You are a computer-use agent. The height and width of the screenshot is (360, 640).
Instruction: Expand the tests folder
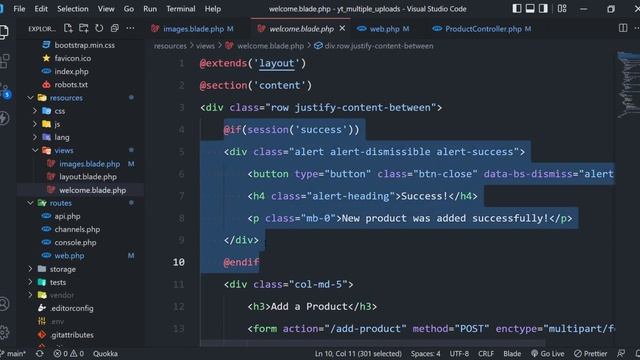[x=58, y=282]
